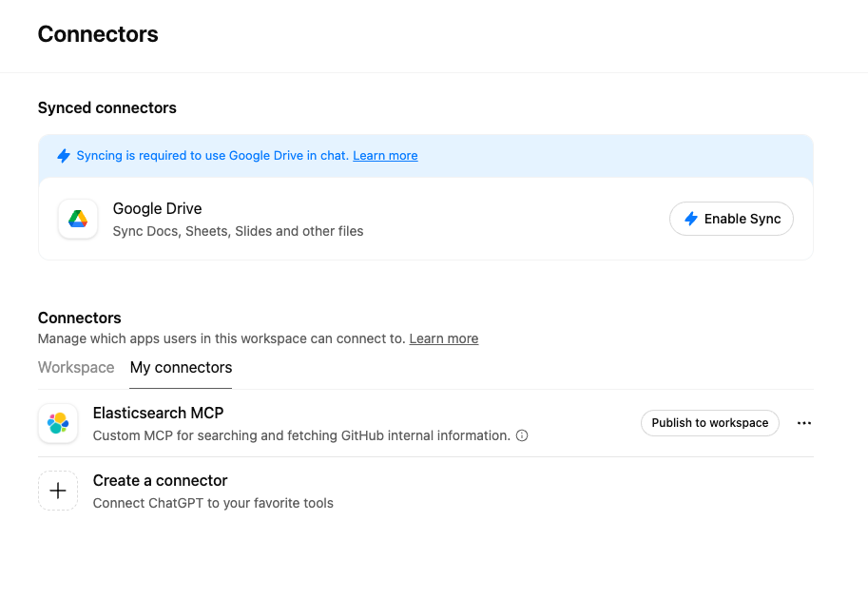This screenshot has height=598, width=868.
Task: Click the lightning icon inside Enable Sync button
Action: tap(690, 219)
